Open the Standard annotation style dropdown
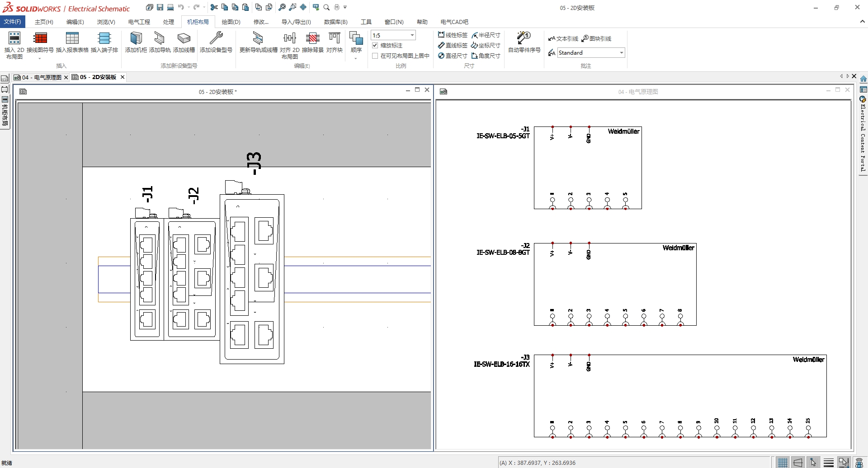868x468 pixels. pyautogui.click(x=621, y=53)
